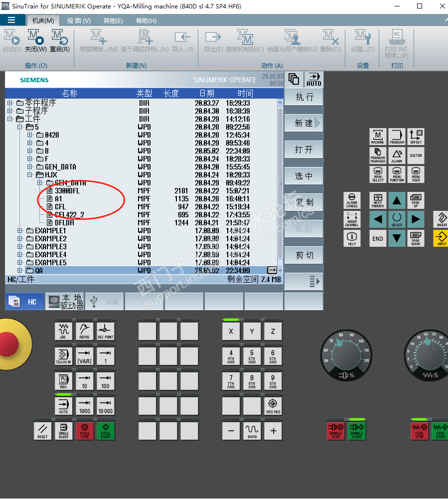The height and width of the screenshot is (499, 448).
Task: Click the 剪切 softkey
Action: 303,255
